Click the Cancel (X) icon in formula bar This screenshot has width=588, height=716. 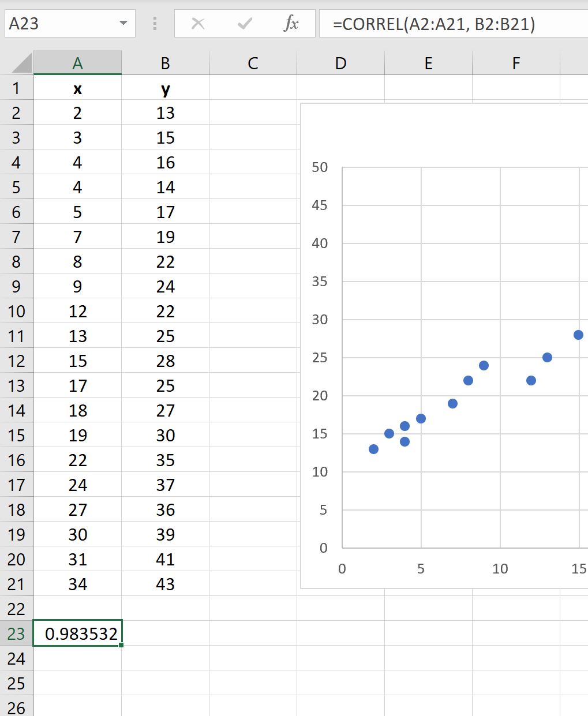[198, 24]
